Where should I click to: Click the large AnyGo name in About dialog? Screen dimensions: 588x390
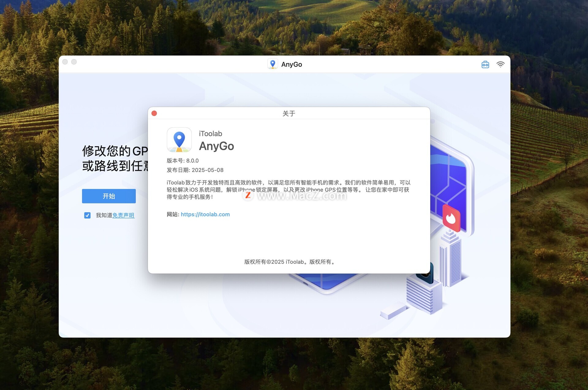[x=217, y=146]
